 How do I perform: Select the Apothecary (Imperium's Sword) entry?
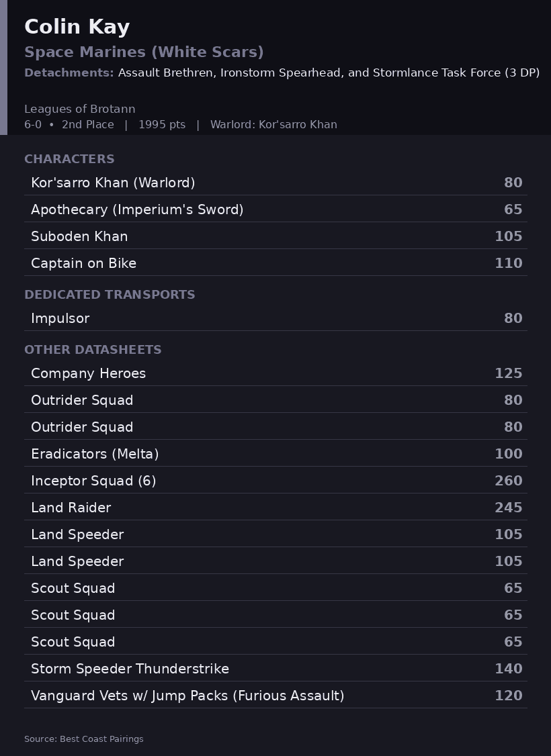pos(275,209)
